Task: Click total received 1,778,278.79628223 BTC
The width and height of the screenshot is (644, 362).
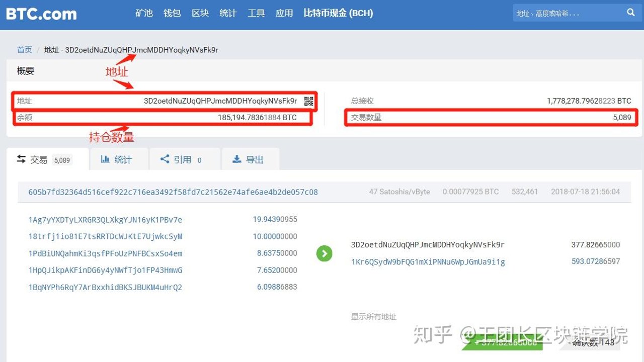Action: [x=589, y=101]
